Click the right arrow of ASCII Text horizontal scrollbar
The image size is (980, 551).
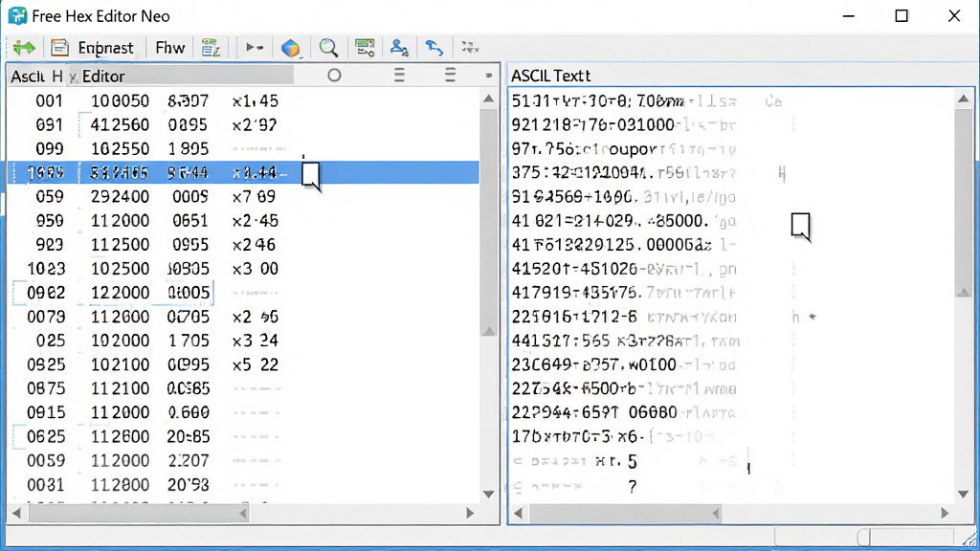point(945,514)
